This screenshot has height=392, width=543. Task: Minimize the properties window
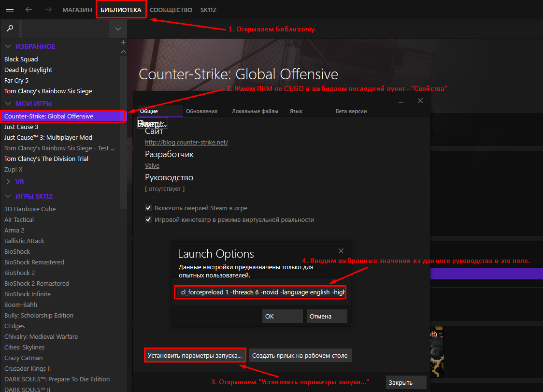401,102
